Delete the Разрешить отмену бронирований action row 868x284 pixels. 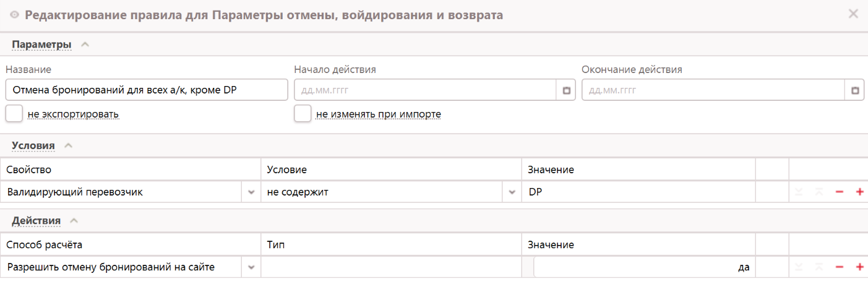(x=840, y=267)
